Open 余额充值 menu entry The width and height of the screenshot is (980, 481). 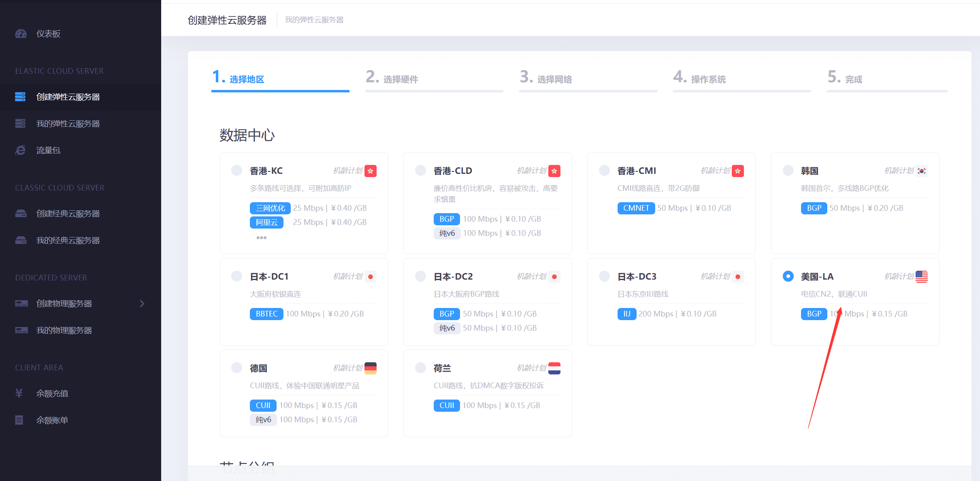click(52, 393)
